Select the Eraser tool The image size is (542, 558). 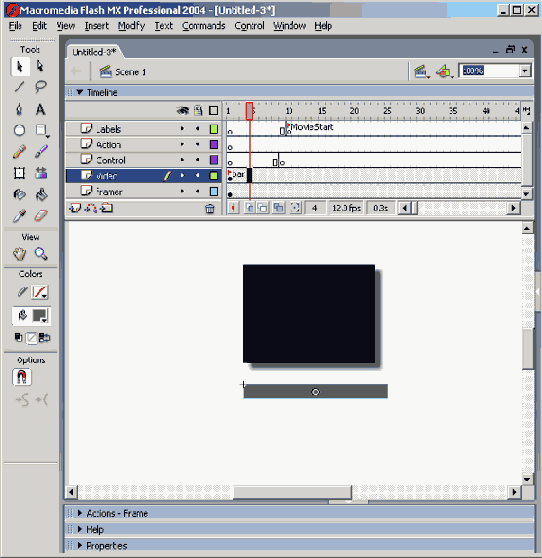(x=41, y=216)
